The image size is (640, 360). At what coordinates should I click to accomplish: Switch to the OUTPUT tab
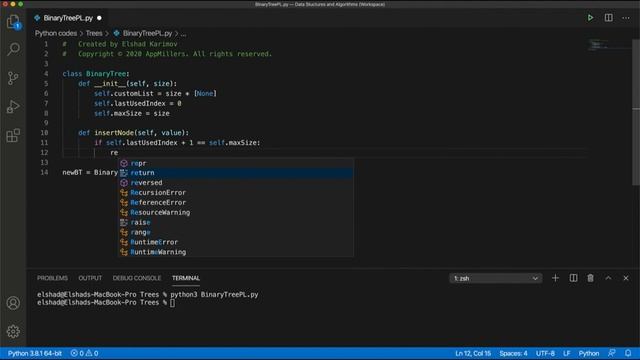[x=90, y=278]
